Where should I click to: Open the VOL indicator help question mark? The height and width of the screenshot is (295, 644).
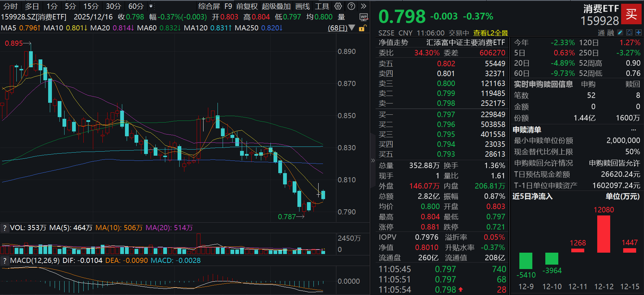[x=4, y=228]
